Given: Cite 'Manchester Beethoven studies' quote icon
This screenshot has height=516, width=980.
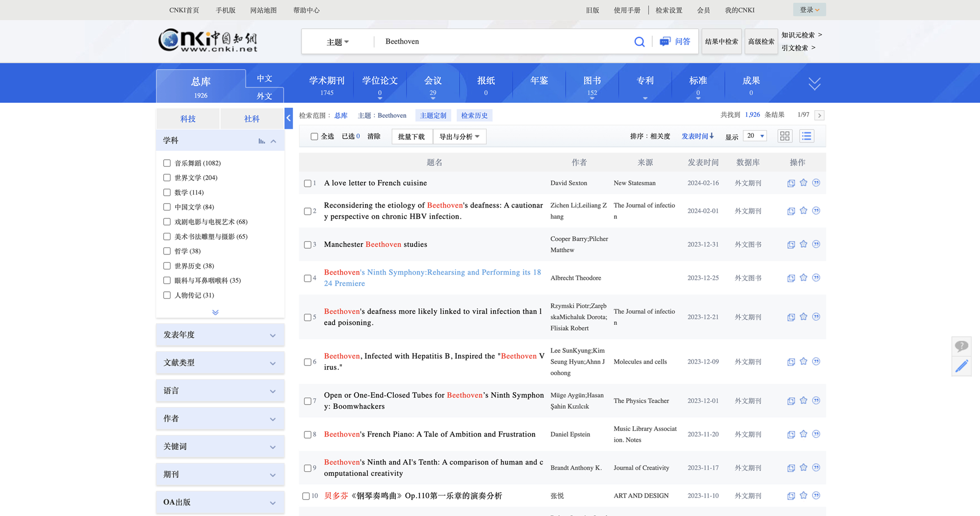Looking at the screenshot, I should coord(816,244).
